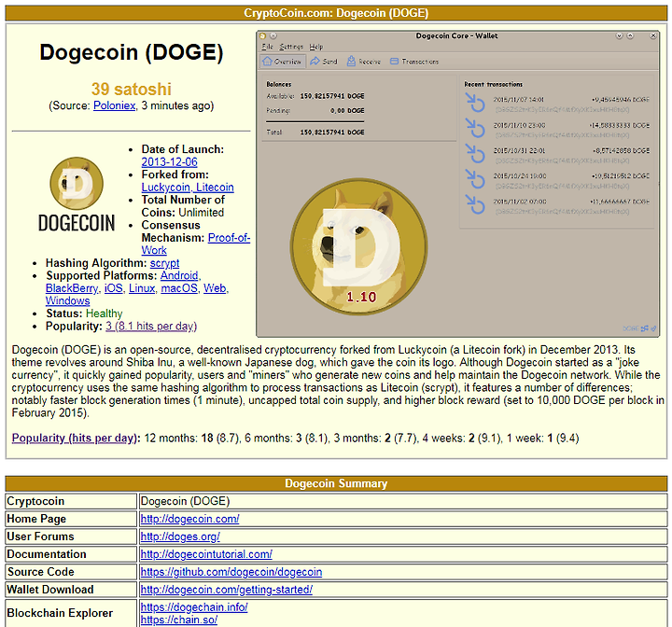Open the Luckycoin, Litecoin fork link

point(188,188)
